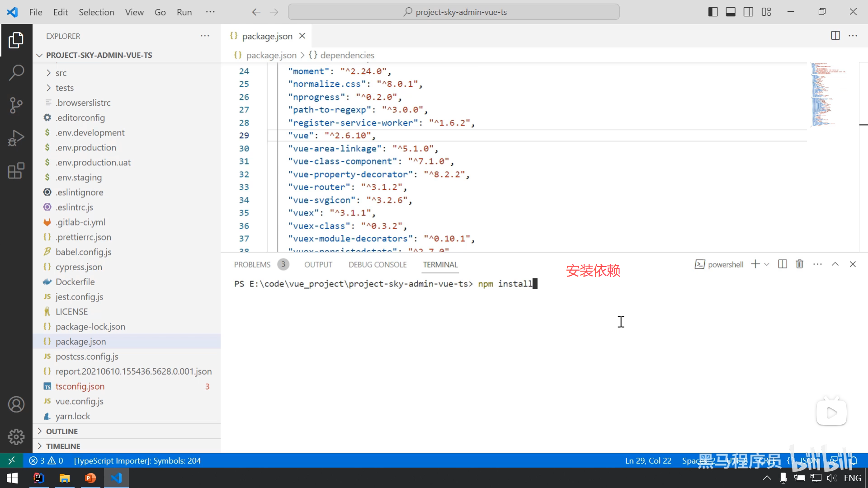Open the Extensions view
The width and height of the screenshot is (868, 488).
(16, 171)
